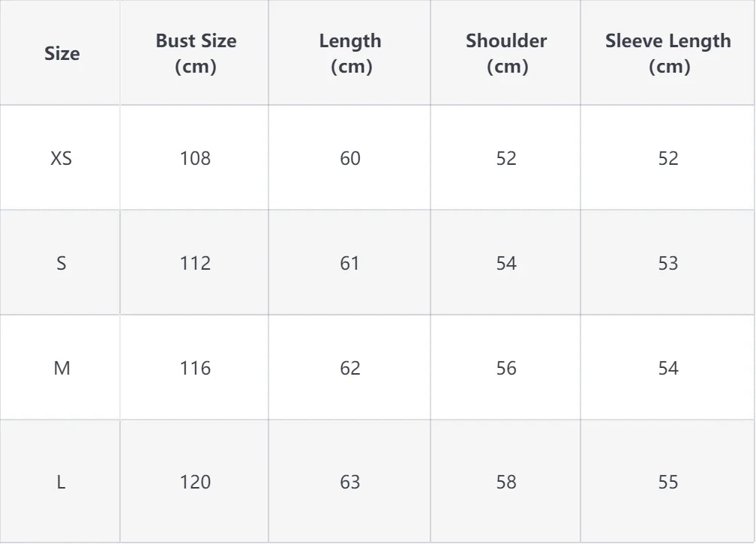The width and height of the screenshot is (756, 544).
Task: Click the bust value 116 cell
Action: point(195,368)
